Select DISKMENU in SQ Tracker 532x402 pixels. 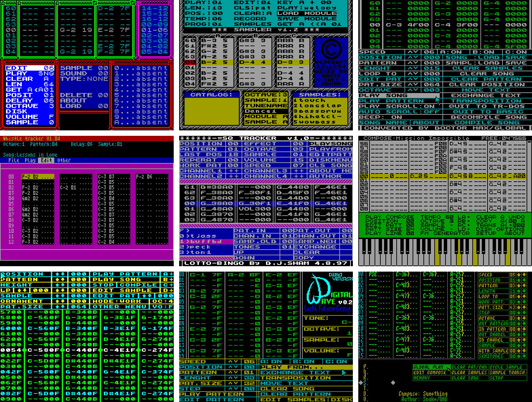coord(331,160)
